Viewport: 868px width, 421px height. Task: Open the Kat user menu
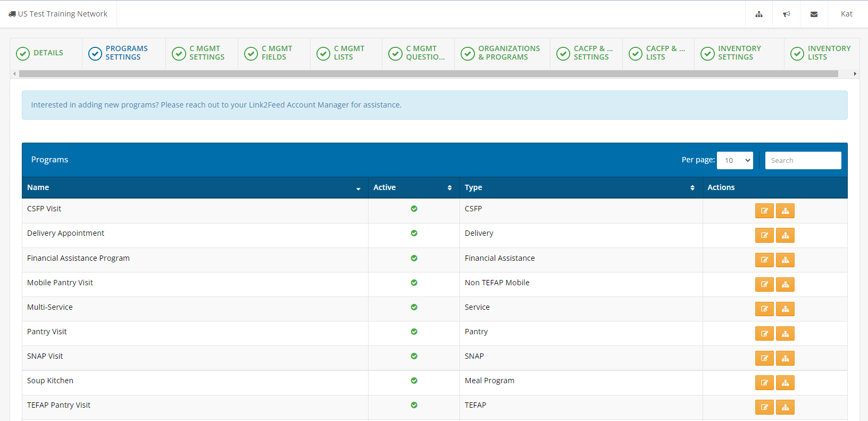click(x=846, y=14)
